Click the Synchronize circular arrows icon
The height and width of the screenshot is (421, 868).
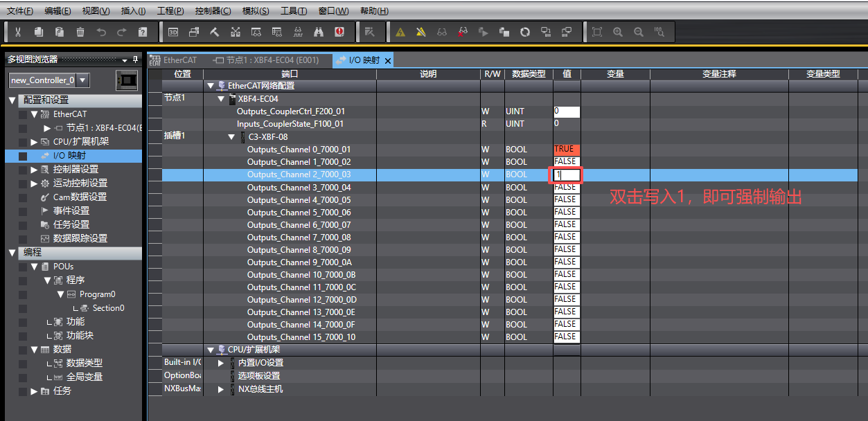[x=525, y=32]
